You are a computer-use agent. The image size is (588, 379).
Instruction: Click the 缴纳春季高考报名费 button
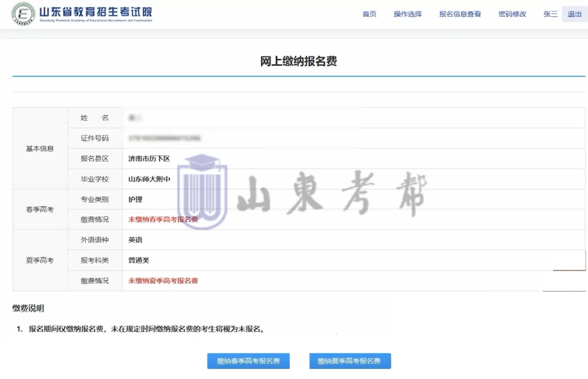[248, 361]
